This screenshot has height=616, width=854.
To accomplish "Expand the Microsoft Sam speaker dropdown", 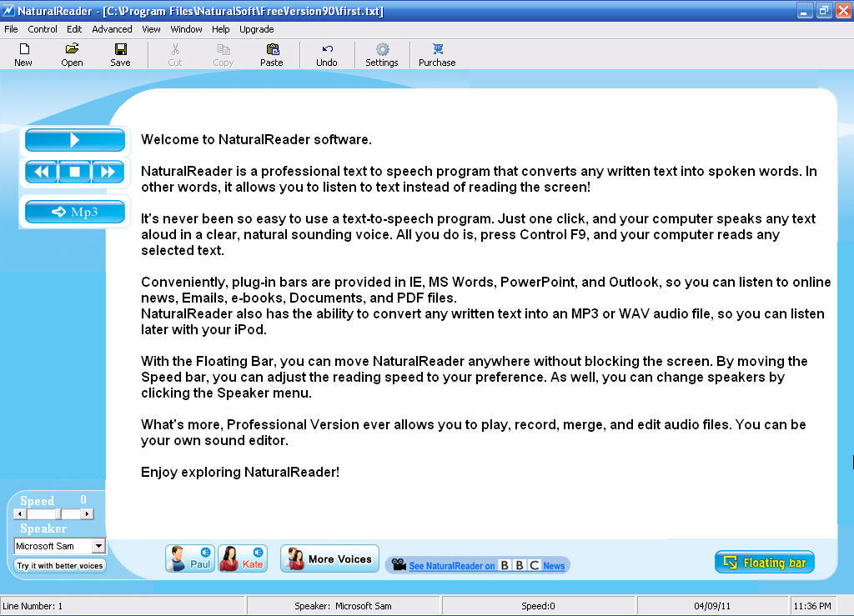I will (98, 546).
